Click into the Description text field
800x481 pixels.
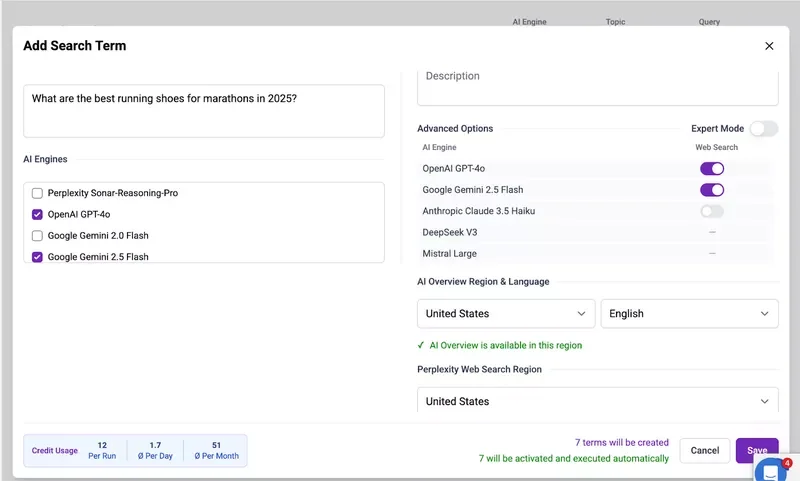597,85
